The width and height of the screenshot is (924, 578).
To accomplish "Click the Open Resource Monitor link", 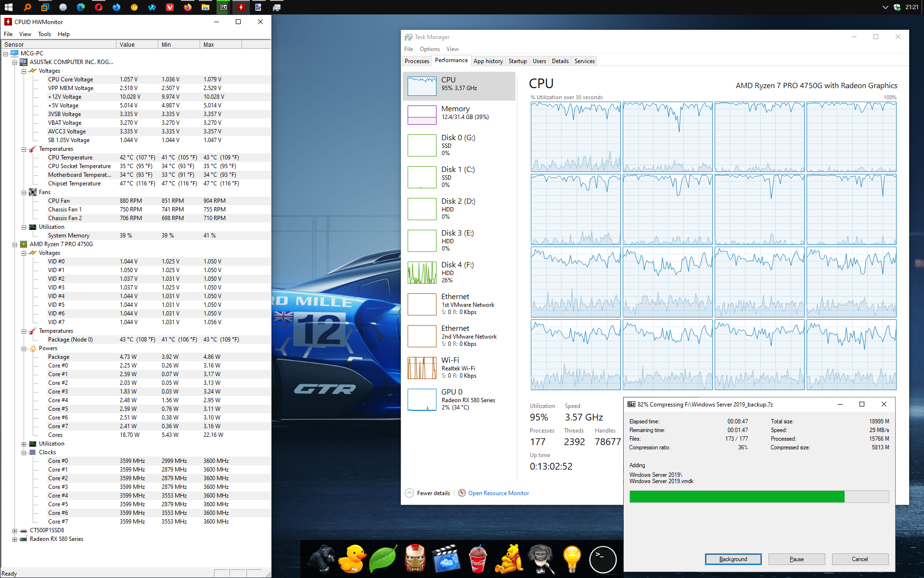I will [x=498, y=493].
